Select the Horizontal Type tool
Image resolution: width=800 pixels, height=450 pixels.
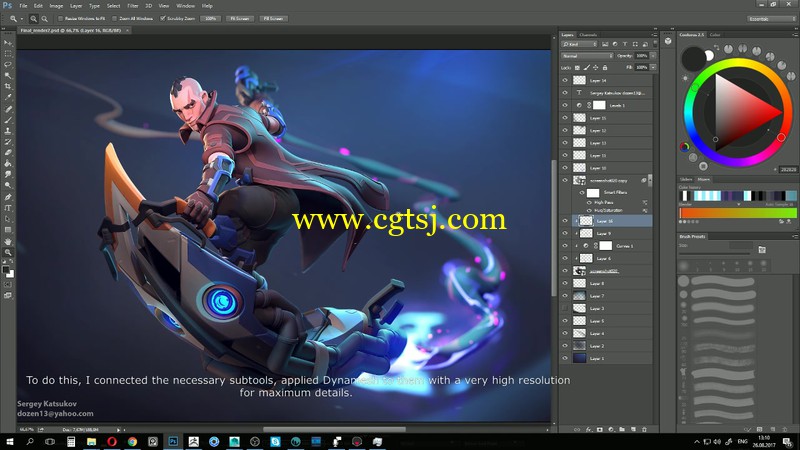pyautogui.click(x=8, y=208)
